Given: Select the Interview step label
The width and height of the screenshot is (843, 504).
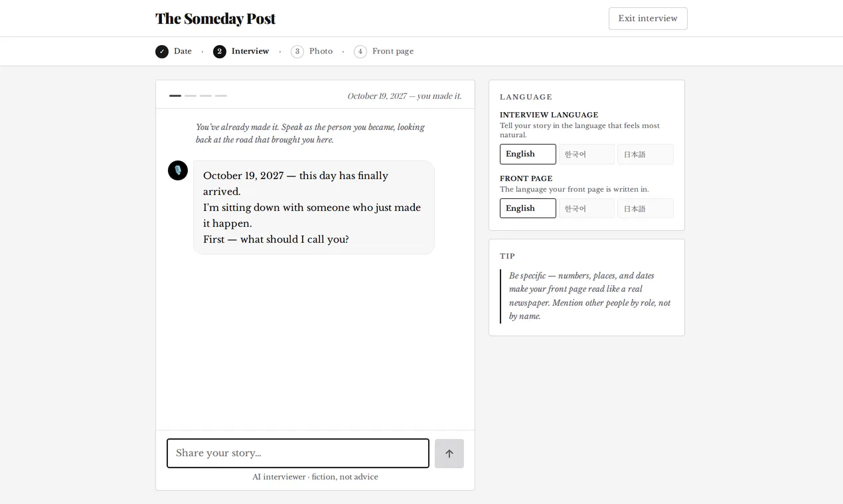Looking at the screenshot, I should (x=250, y=51).
